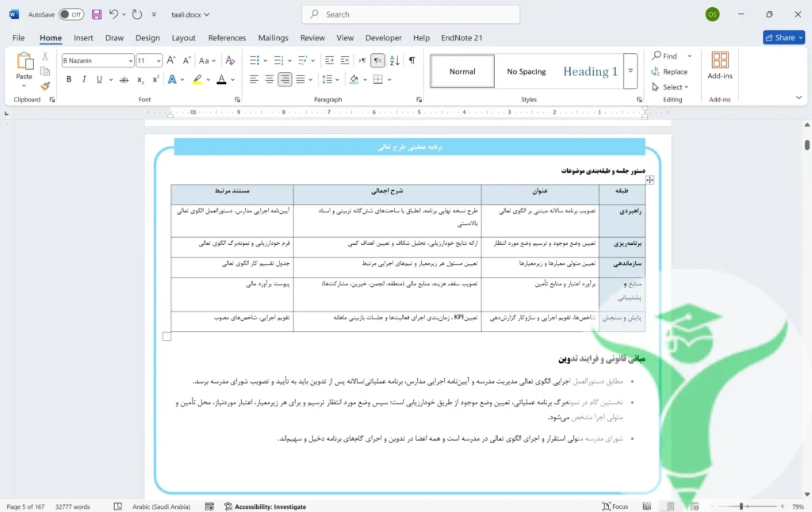Click in the Search box

(x=411, y=14)
